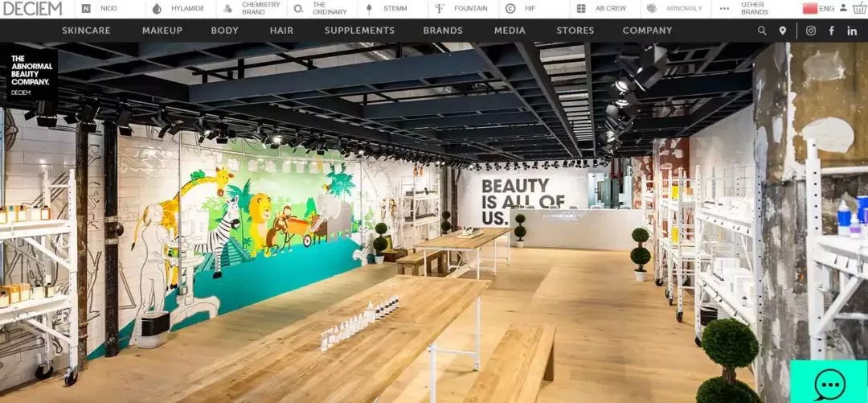
Task: Open the Hair menu
Action: pos(282,31)
